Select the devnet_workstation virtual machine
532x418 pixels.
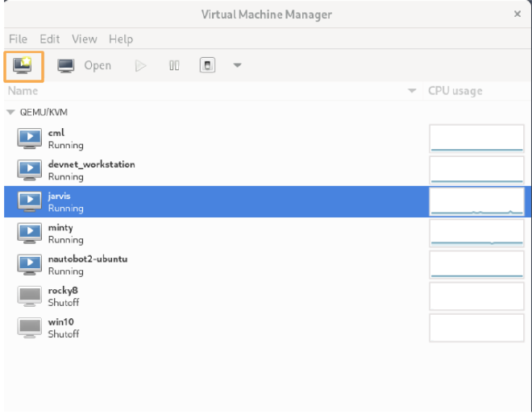coord(266,170)
